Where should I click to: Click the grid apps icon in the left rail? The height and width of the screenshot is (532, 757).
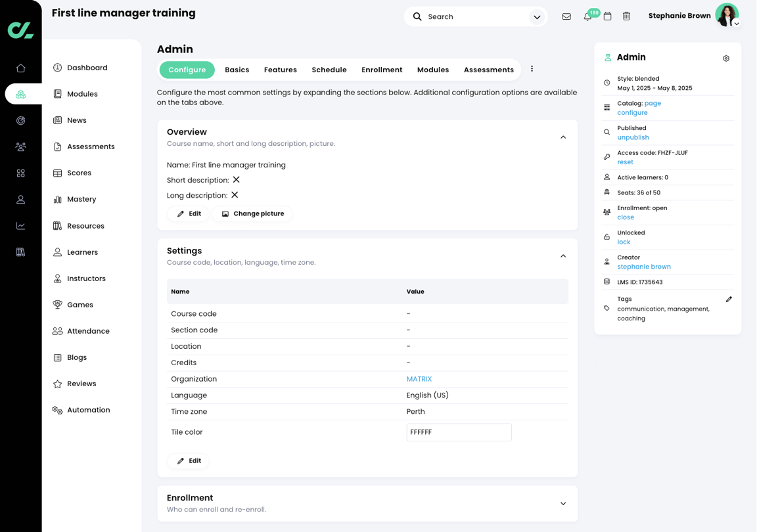click(21, 173)
